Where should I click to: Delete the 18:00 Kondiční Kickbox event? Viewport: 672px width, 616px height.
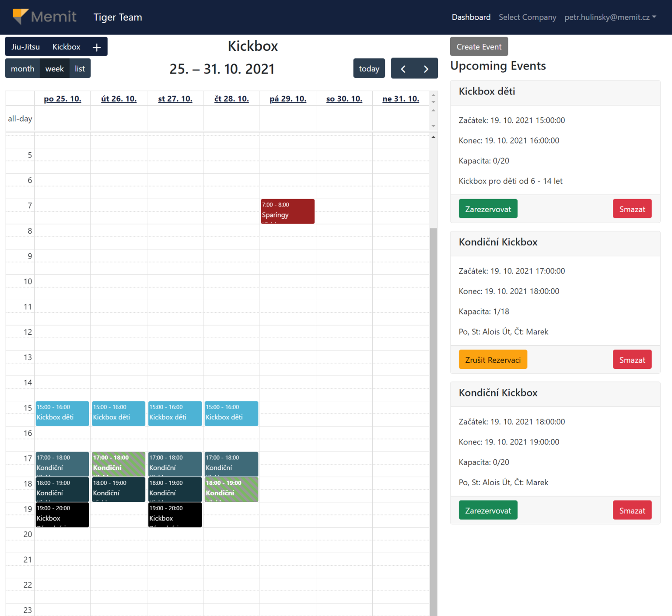[x=632, y=510]
